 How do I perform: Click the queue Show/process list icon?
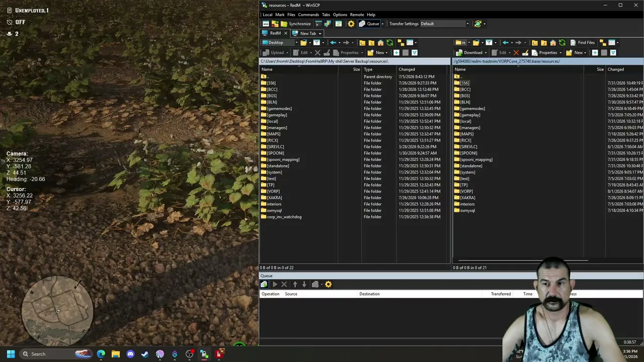click(x=264, y=285)
